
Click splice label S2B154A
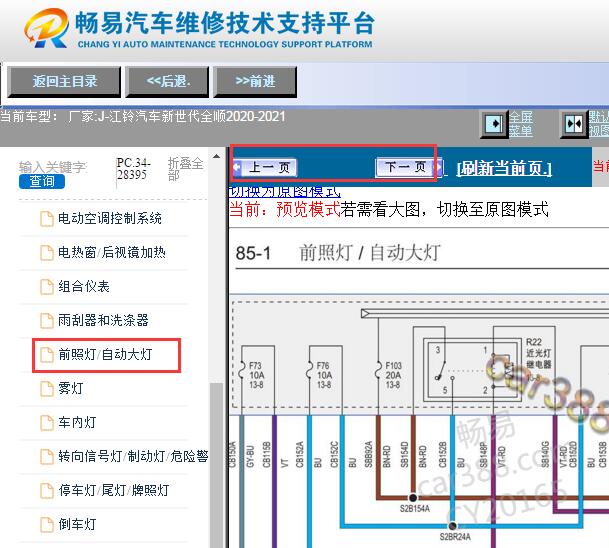pyautogui.click(x=414, y=508)
